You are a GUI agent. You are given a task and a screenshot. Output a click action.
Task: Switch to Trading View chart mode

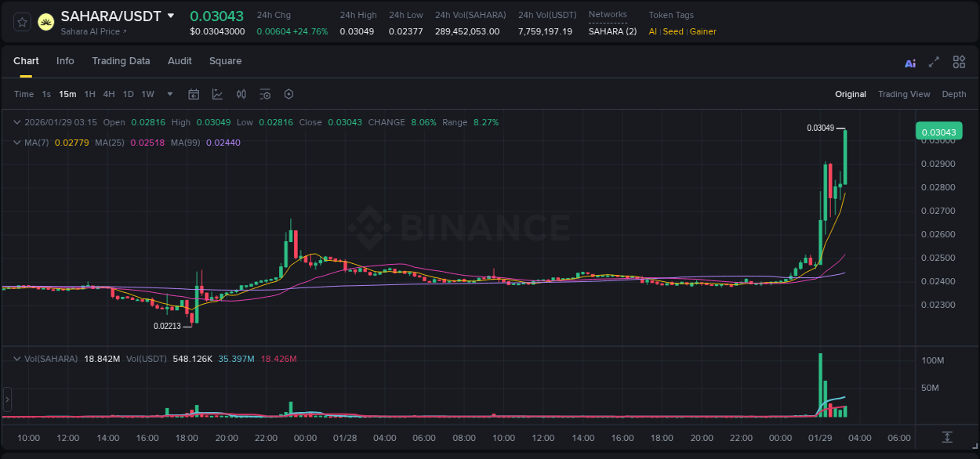(903, 94)
